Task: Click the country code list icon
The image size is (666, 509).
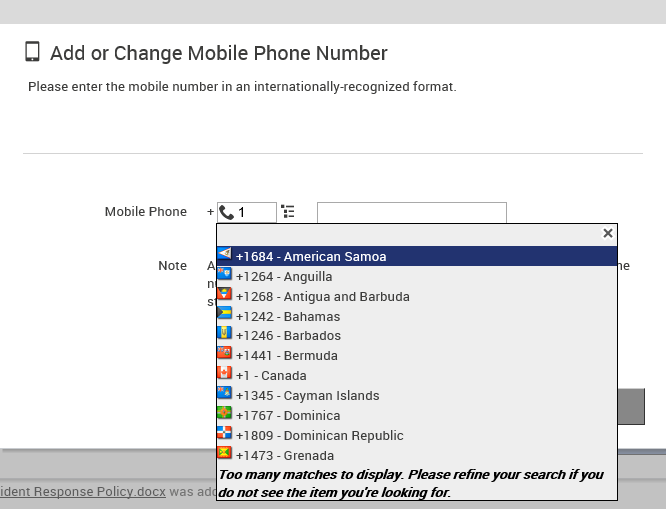Action: pyautogui.click(x=288, y=211)
